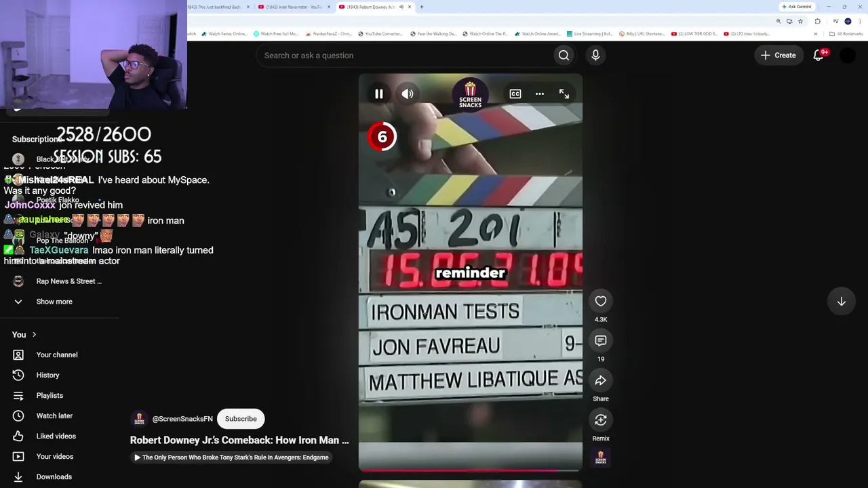Image resolution: width=868 pixels, height=488 pixels.
Task: Open the 'Watch Free Full Mo...' bookmark
Action: click(x=275, y=34)
